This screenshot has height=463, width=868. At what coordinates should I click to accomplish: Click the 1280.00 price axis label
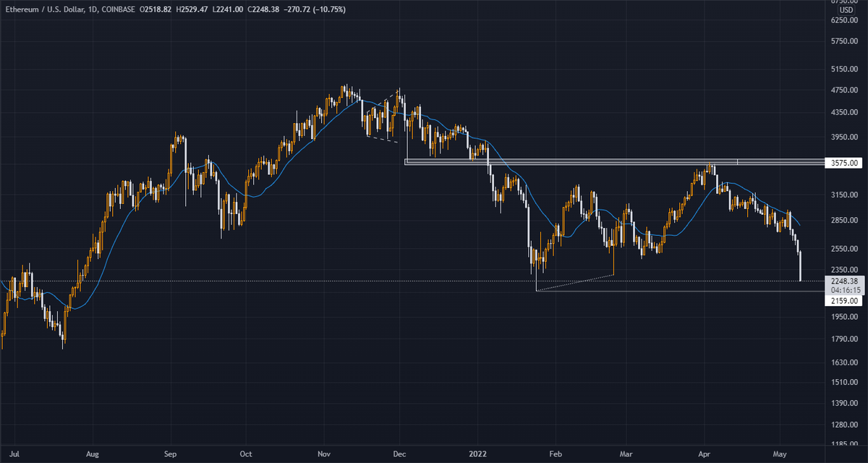(x=843, y=425)
